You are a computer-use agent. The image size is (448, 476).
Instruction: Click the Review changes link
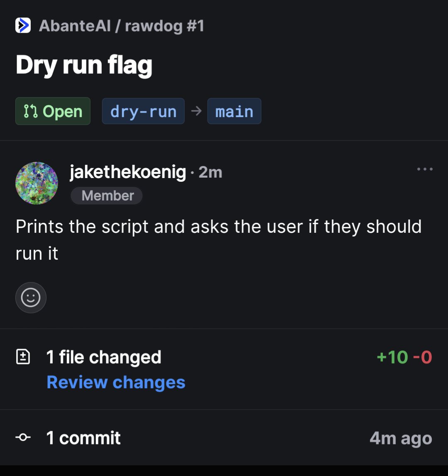[116, 382]
